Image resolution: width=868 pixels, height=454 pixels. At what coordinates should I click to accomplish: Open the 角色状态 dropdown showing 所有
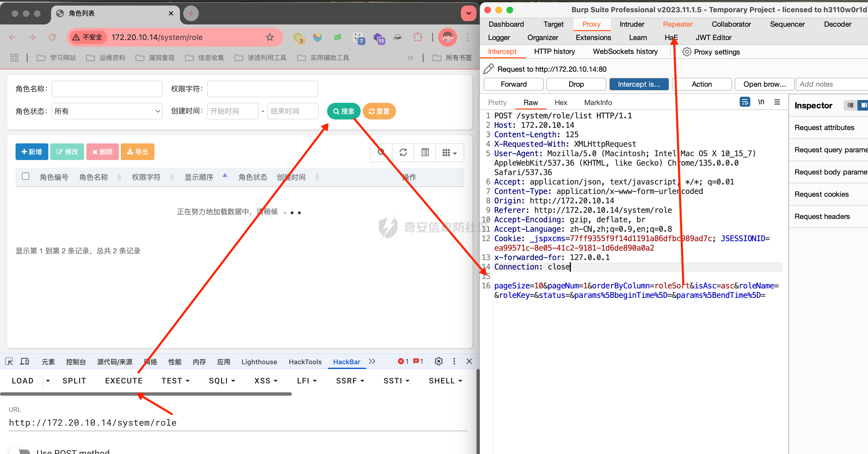point(107,111)
